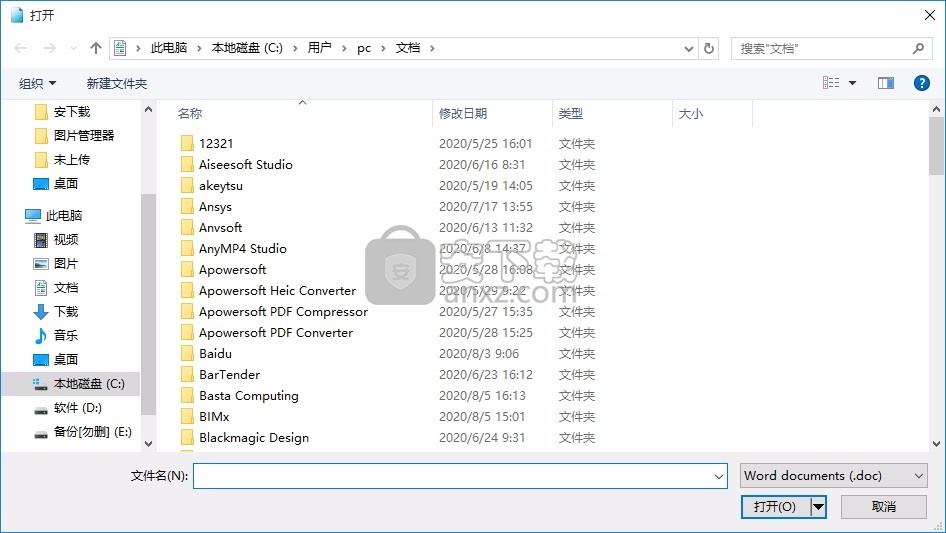Select Apowersoft PDF Converter folder name
Viewport: 946px width, 533px height.
tap(276, 333)
